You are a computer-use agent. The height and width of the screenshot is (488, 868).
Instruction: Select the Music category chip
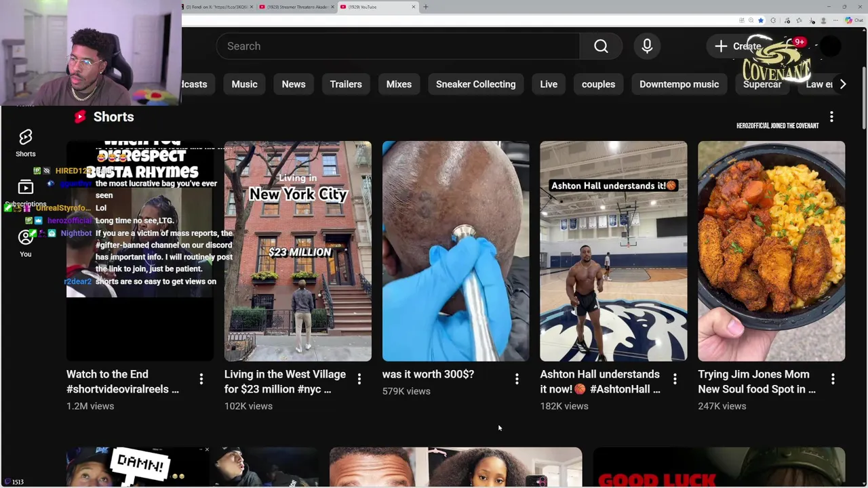tap(244, 84)
